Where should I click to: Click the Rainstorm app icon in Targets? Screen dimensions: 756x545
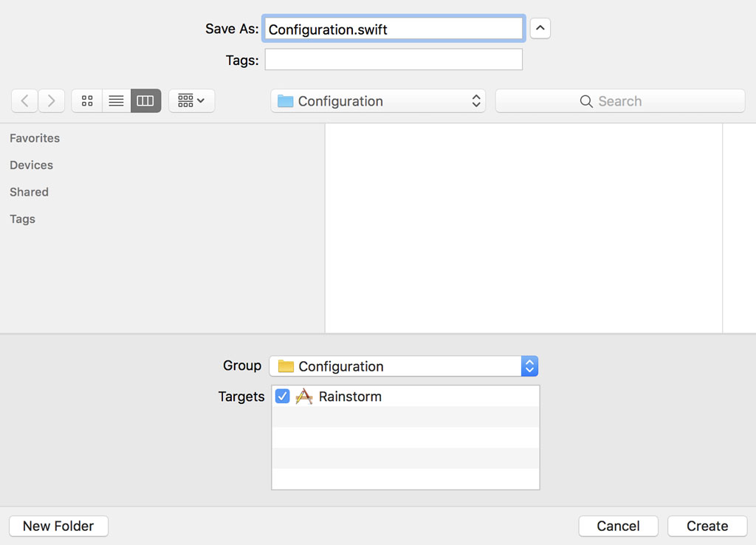click(303, 396)
